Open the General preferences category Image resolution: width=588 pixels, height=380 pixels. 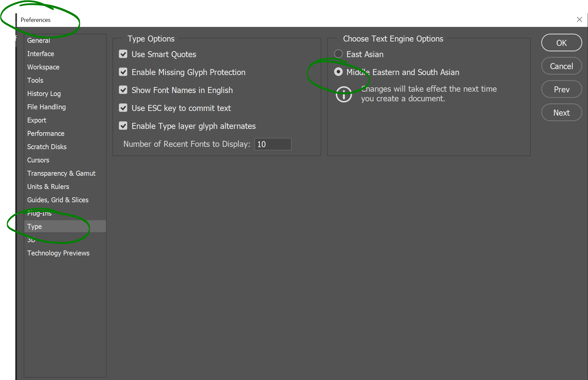pyautogui.click(x=39, y=41)
